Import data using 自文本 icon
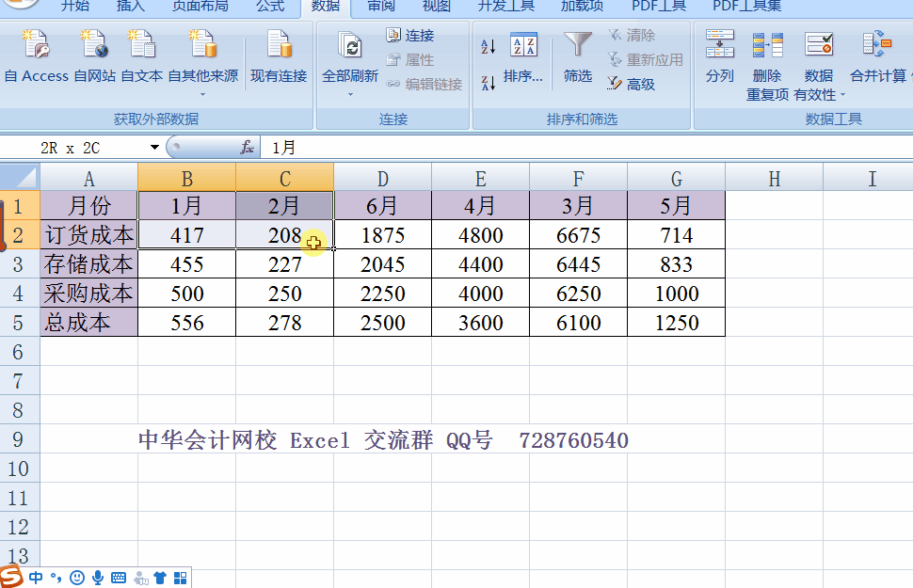This screenshot has height=588, width=913. [141, 56]
